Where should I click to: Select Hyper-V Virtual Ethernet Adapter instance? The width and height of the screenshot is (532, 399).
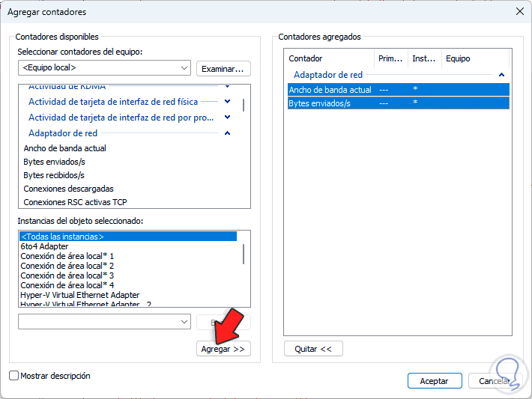[x=80, y=295]
